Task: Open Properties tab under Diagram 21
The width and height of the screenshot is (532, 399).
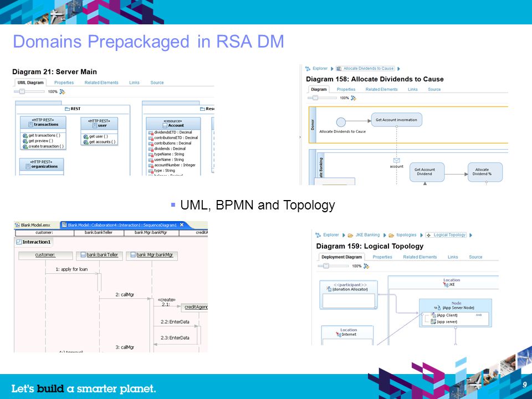Action: (64, 83)
